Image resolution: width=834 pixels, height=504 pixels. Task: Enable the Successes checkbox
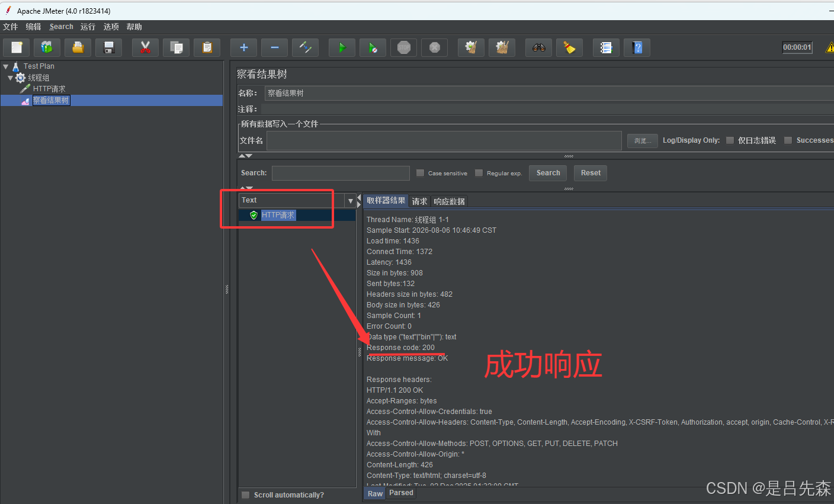788,140
